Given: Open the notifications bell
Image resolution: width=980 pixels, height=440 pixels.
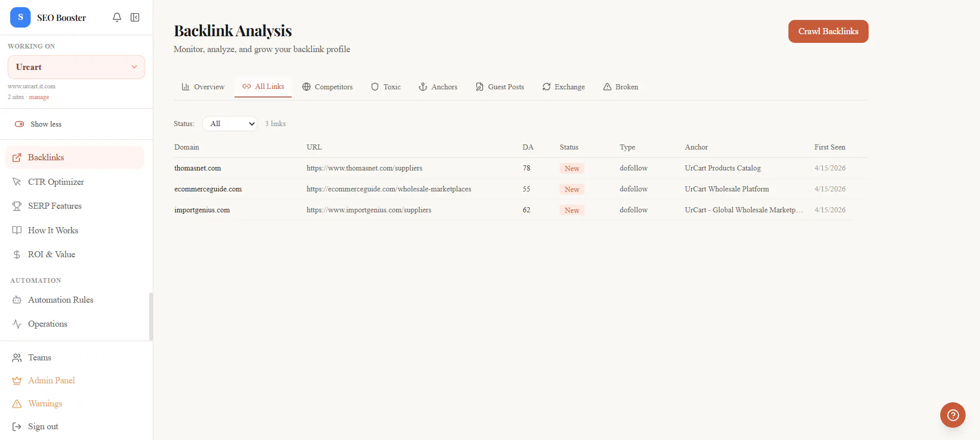Looking at the screenshot, I should point(117,17).
